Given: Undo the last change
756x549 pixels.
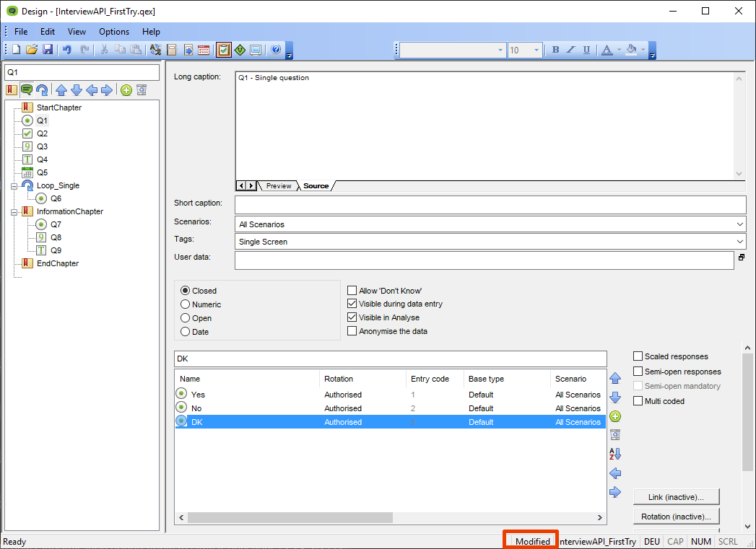Looking at the screenshot, I should pos(67,50).
